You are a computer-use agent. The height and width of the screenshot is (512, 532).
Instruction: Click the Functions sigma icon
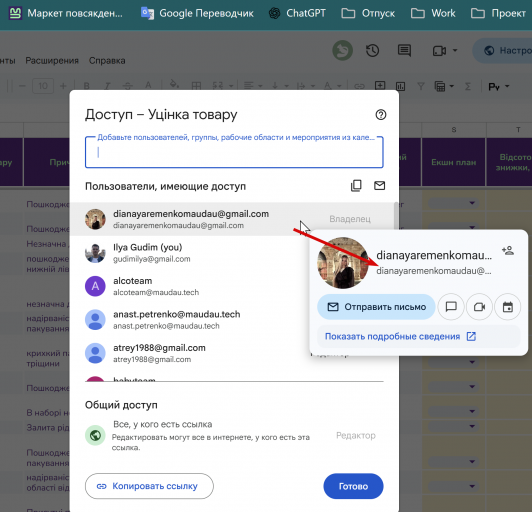(468, 87)
